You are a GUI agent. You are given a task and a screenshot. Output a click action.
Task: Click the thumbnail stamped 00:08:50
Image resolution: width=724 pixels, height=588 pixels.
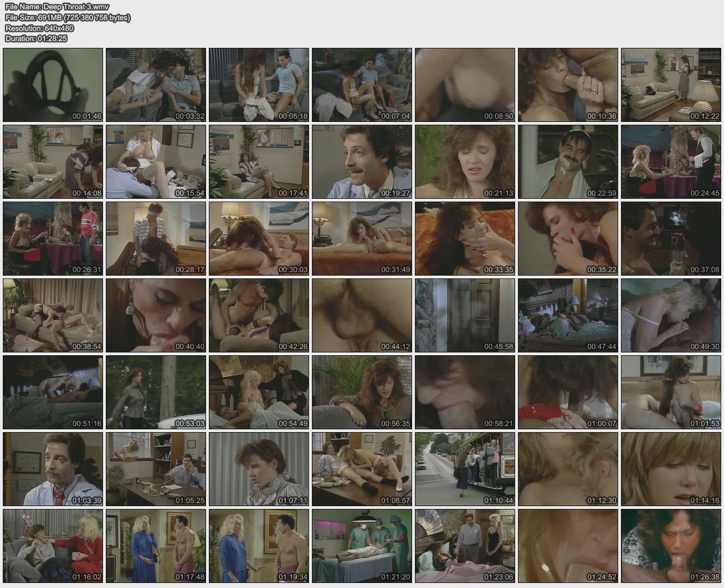point(465,85)
